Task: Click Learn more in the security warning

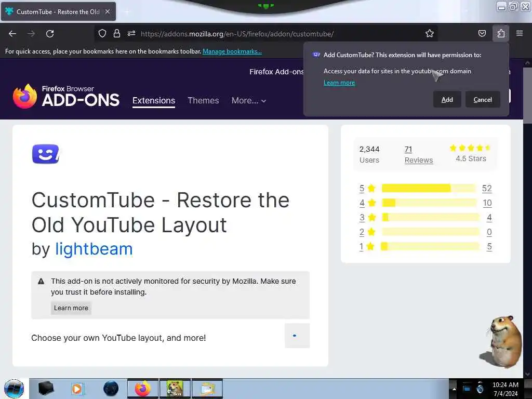Action: (x=71, y=308)
